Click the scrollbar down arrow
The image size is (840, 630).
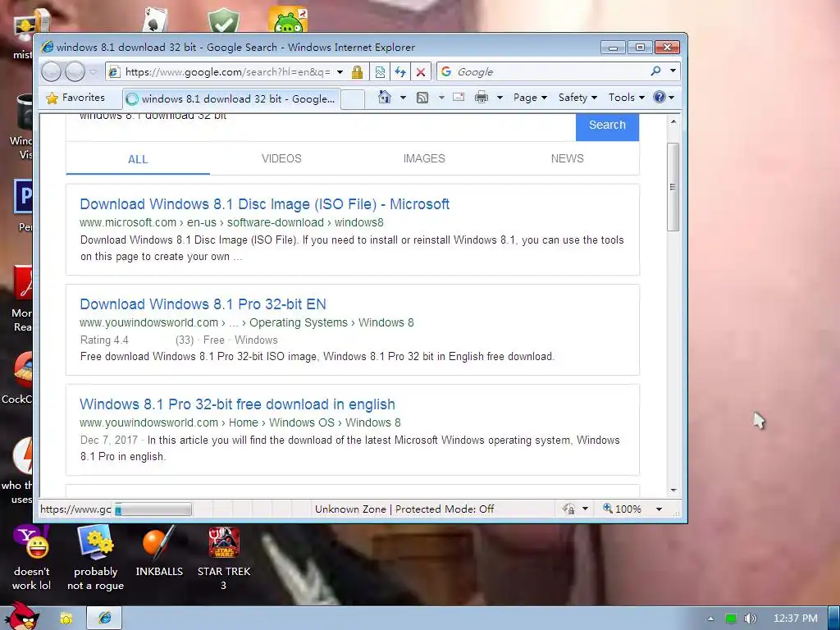pos(673,491)
